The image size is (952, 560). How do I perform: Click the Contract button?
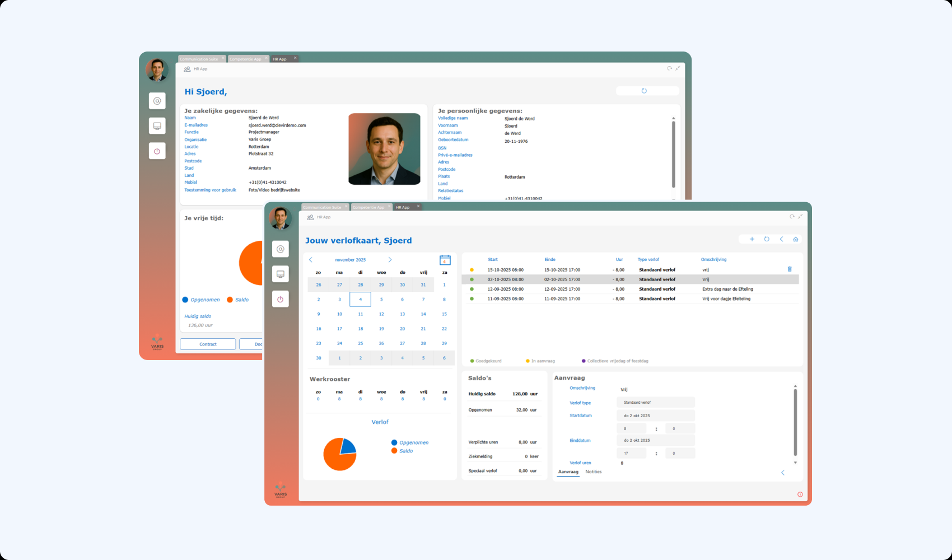click(x=208, y=344)
